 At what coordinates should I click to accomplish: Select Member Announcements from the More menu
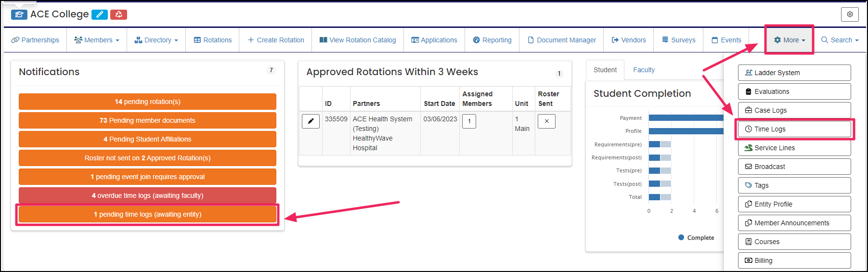(794, 223)
